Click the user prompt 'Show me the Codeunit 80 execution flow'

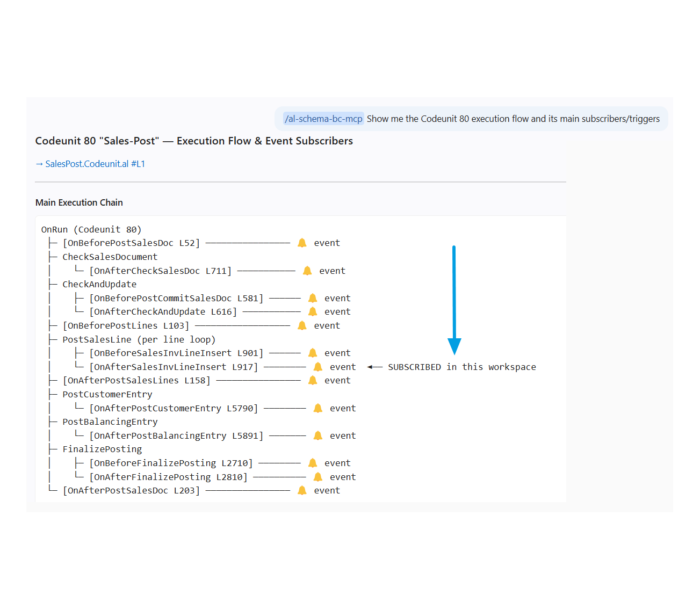click(513, 119)
